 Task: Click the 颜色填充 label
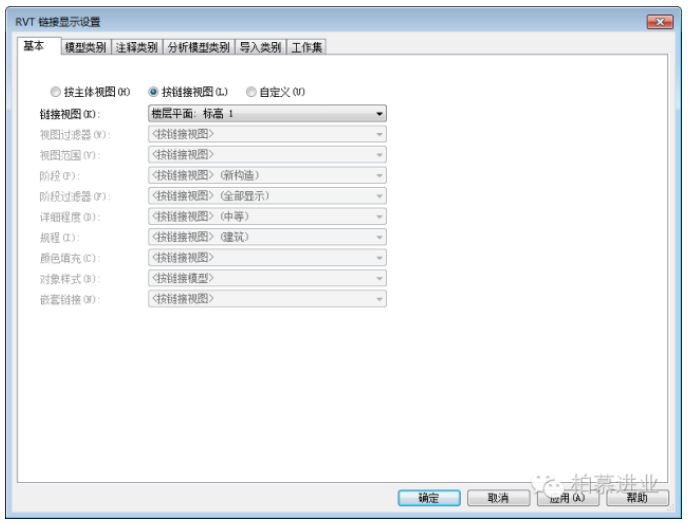coord(70,258)
